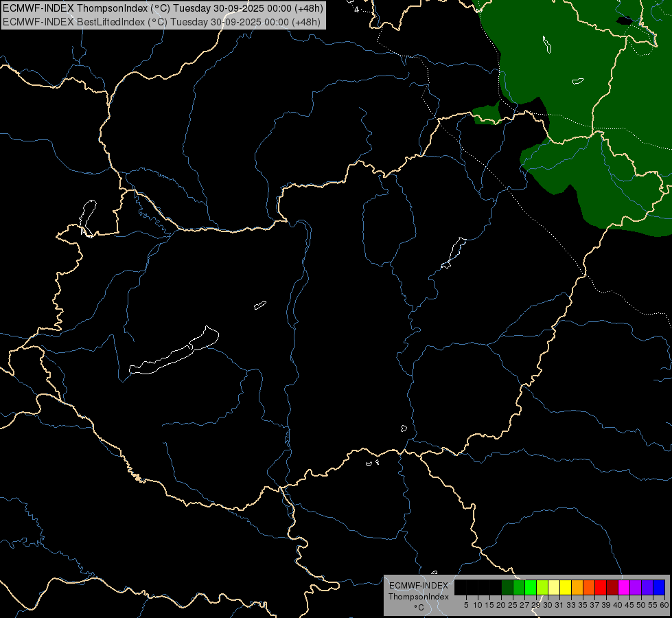
Task: Click the legend tick value 30
Action: pos(548,605)
